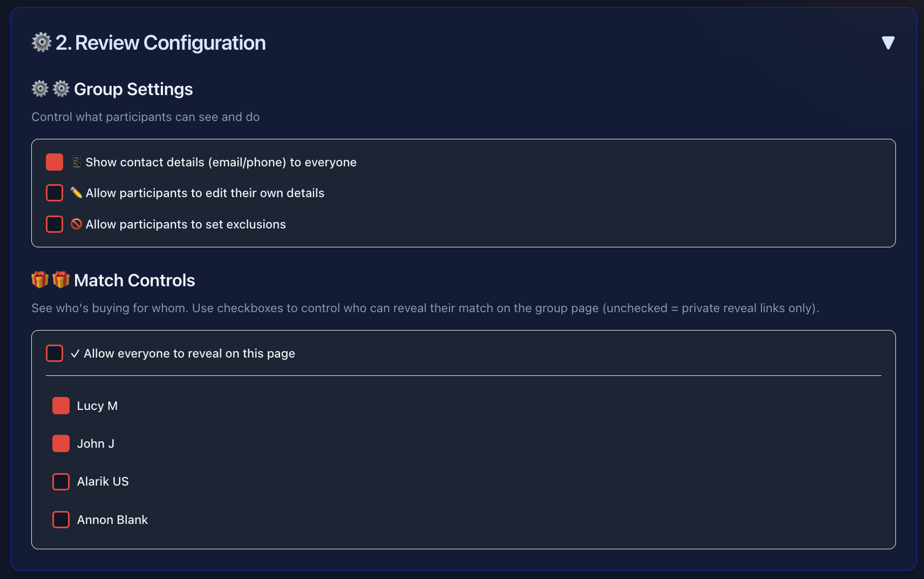Viewport: 924px width, 579px height.
Task: Enable participants to set exclusions
Action: point(54,224)
